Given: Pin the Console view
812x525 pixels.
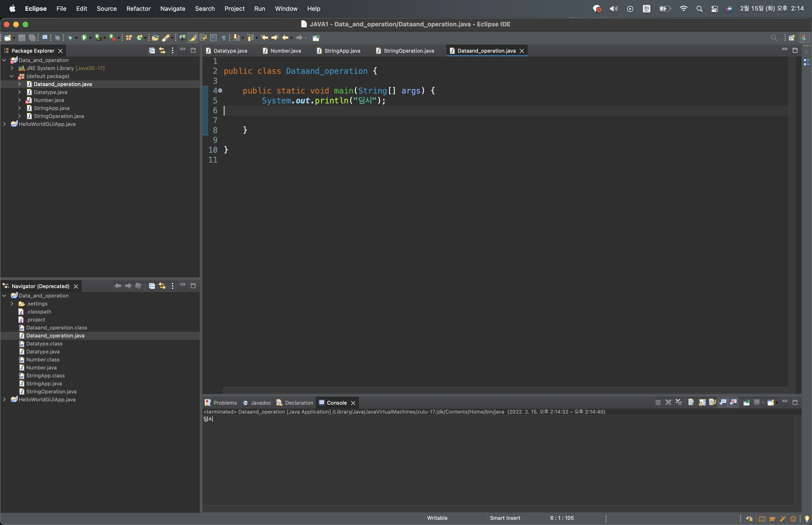Looking at the screenshot, I should point(746,402).
